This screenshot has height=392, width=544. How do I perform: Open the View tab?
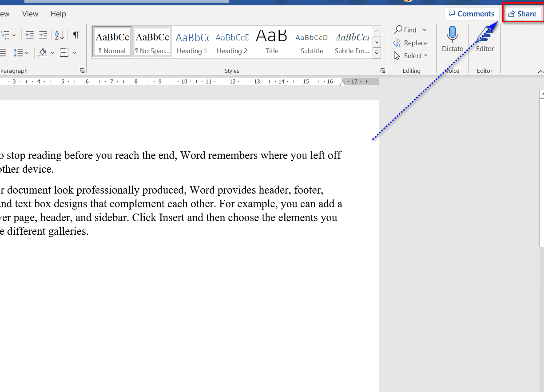pos(30,14)
